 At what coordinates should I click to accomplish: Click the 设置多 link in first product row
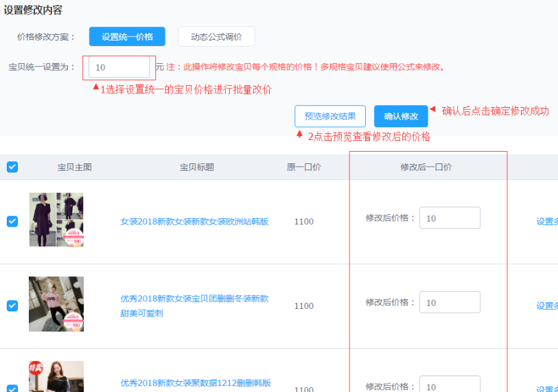pos(546,222)
